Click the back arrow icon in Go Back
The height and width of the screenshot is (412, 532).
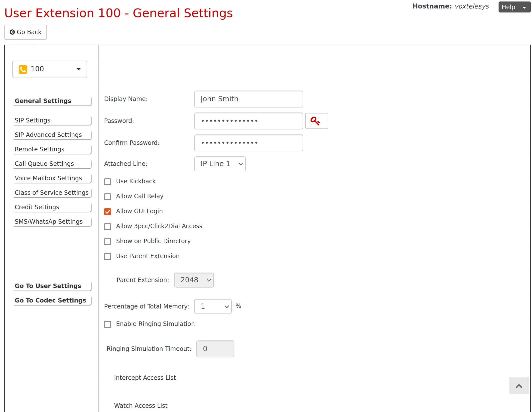pos(13,32)
